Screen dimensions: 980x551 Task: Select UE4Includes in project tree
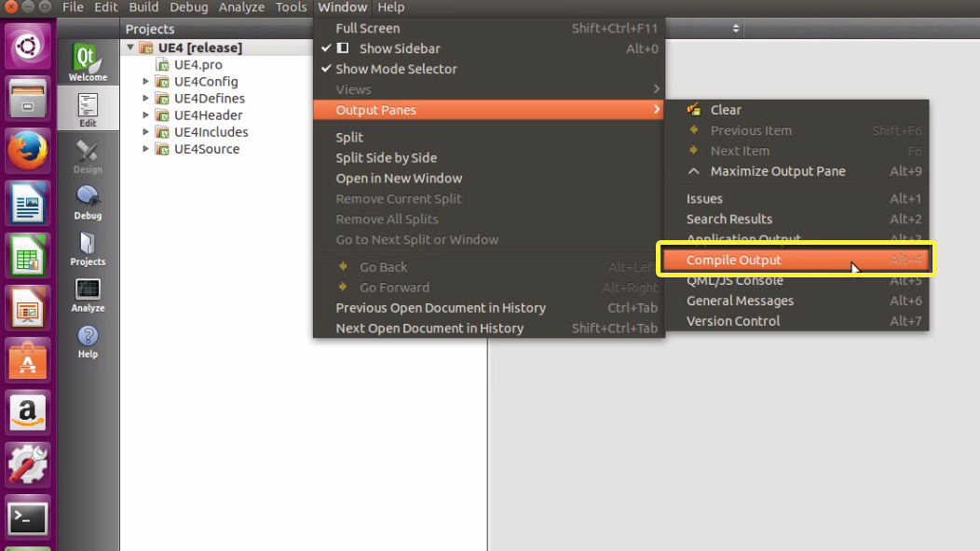[211, 132]
